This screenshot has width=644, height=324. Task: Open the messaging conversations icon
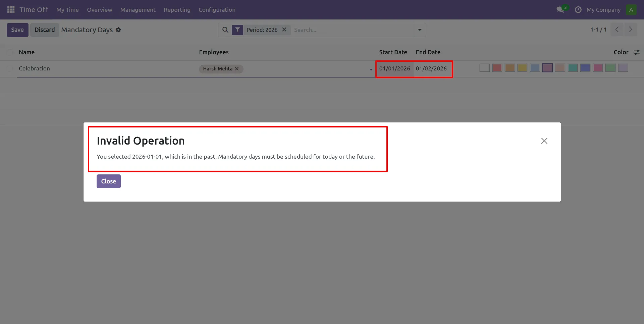[x=559, y=10]
